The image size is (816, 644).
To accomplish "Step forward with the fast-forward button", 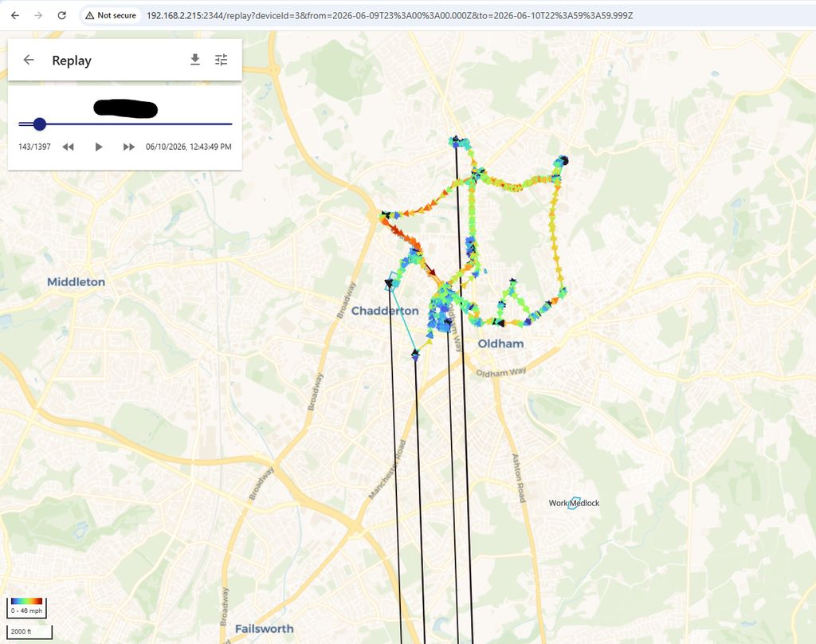I will [128, 147].
